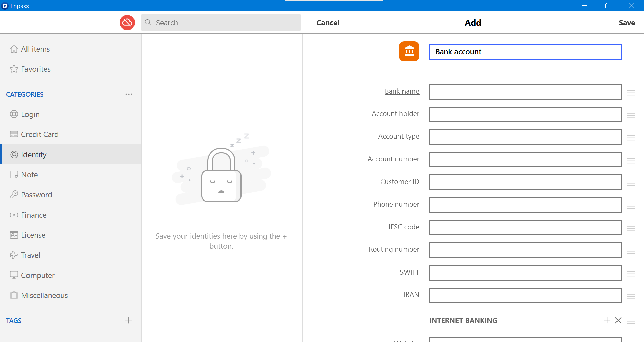The height and width of the screenshot is (342, 644).
Task: Remove the Internet Banking section
Action: tap(618, 320)
